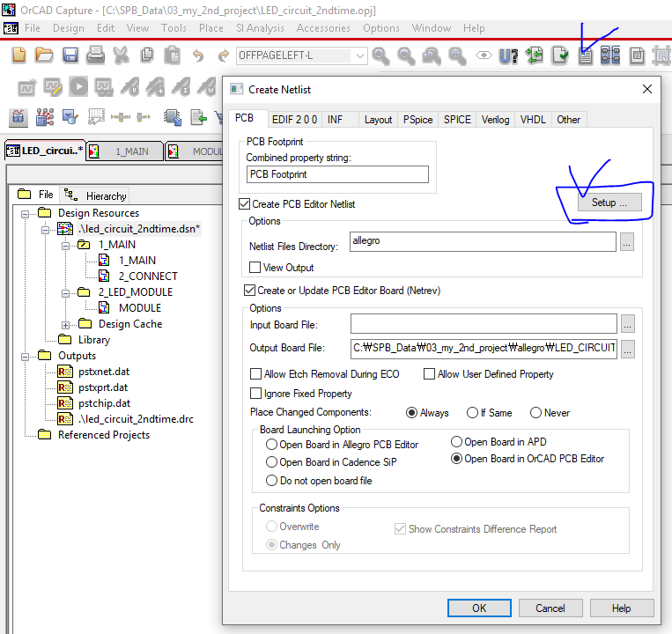Click the first Zoom magnifier icon
The height and width of the screenshot is (634, 672).
[x=380, y=55]
